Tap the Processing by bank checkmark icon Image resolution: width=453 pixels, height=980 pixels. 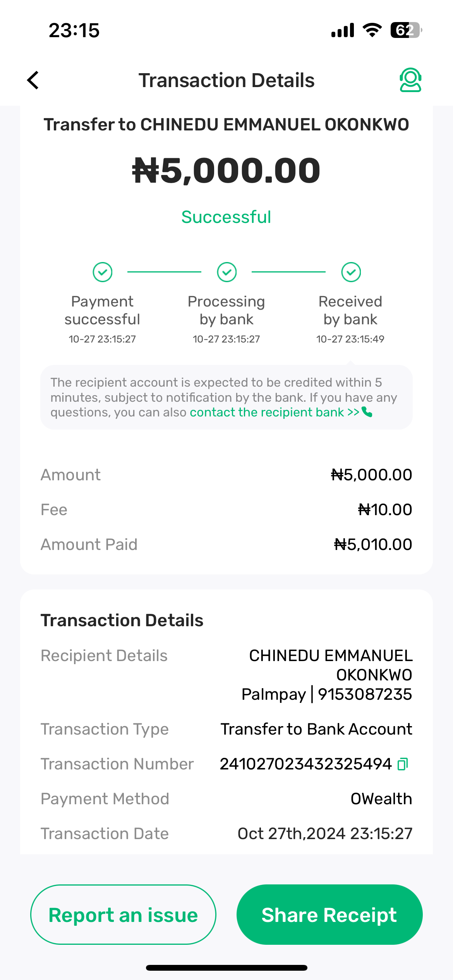(x=227, y=272)
